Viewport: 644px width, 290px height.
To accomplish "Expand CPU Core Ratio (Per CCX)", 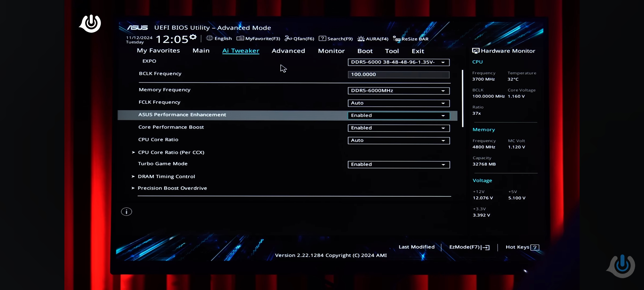I will [x=171, y=152].
